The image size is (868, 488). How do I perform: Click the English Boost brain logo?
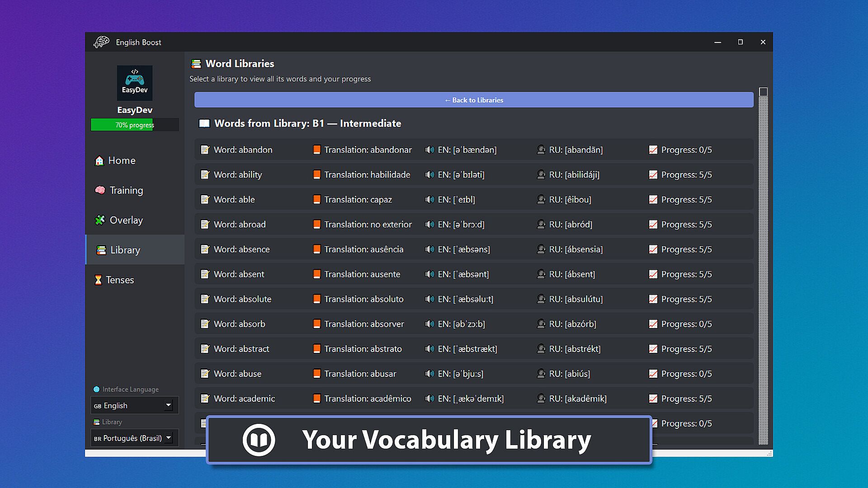102,42
